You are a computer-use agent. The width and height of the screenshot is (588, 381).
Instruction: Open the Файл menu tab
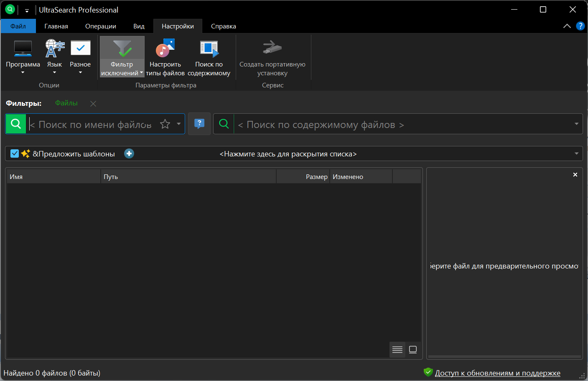coord(18,26)
